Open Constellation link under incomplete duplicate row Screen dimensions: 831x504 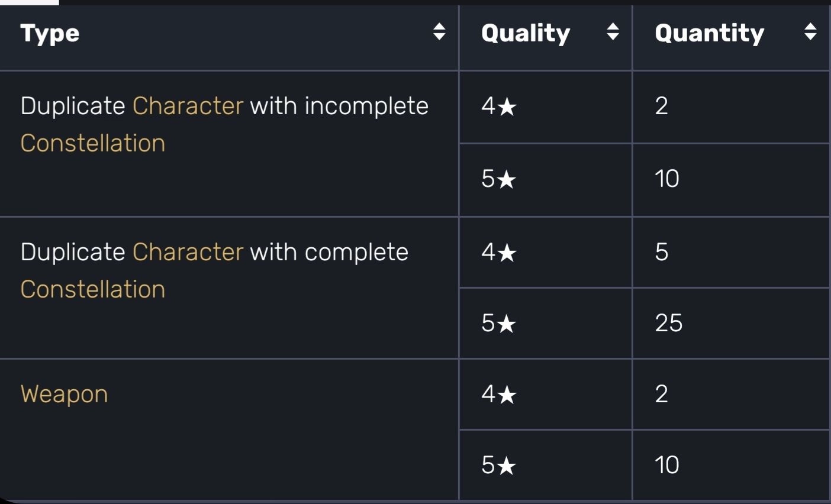[x=93, y=144]
